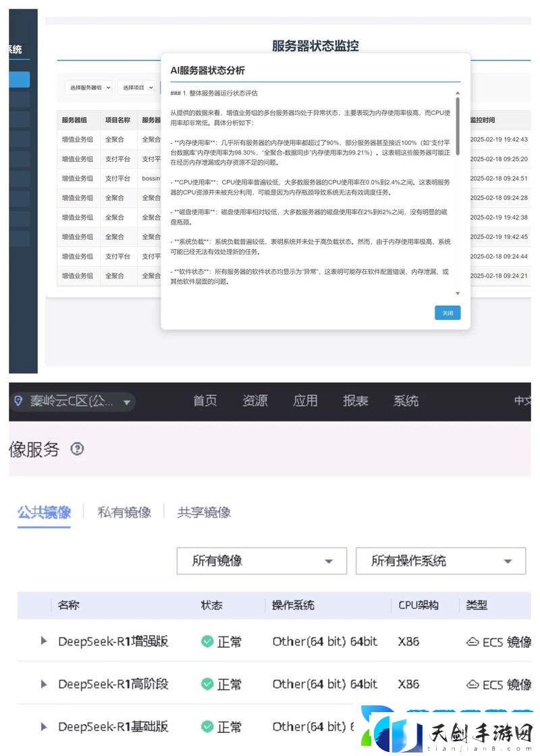Click the X86 cell in DeepSeek-R1高阶段 row
The height and width of the screenshot is (756, 540).
[x=408, y=684]
